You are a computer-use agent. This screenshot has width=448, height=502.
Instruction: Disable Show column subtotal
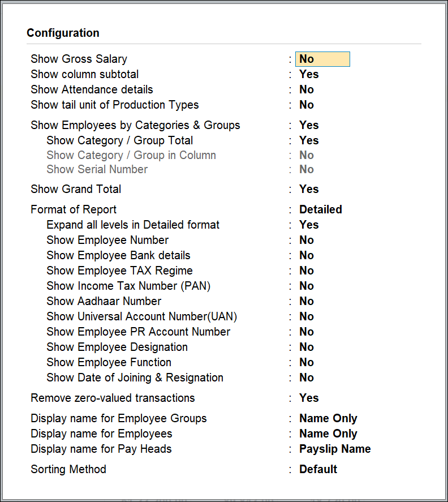(308, 74)
